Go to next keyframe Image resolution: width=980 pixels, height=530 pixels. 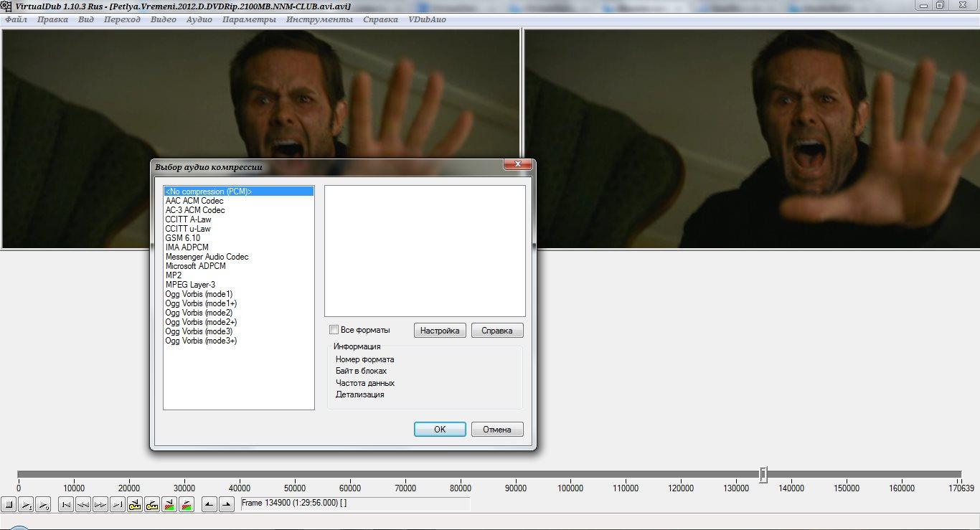click(x=152, y=504)
